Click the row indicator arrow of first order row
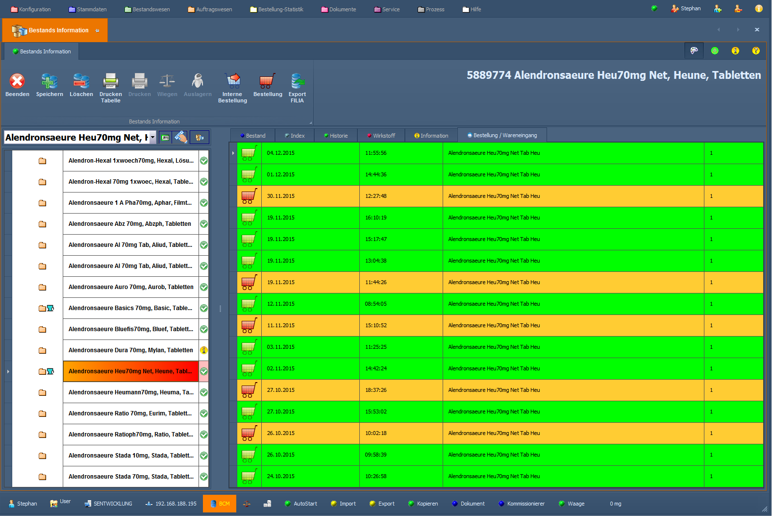The height and width of the screenshot is (532, 774). [x=233, y=153]
